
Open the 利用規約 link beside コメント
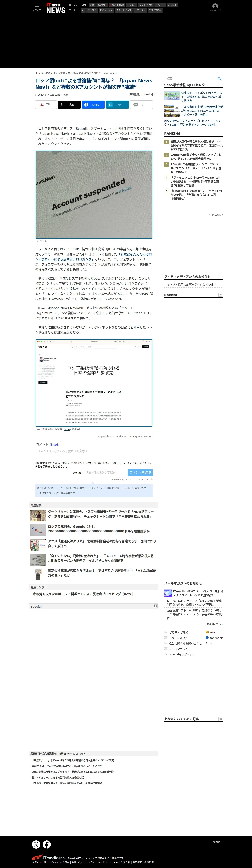click(54, 444)
